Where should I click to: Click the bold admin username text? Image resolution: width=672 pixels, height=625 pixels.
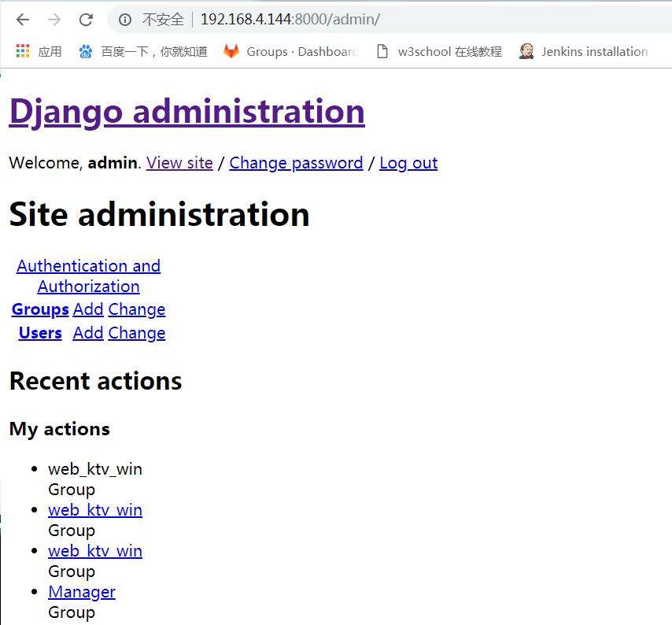[113, 163]
